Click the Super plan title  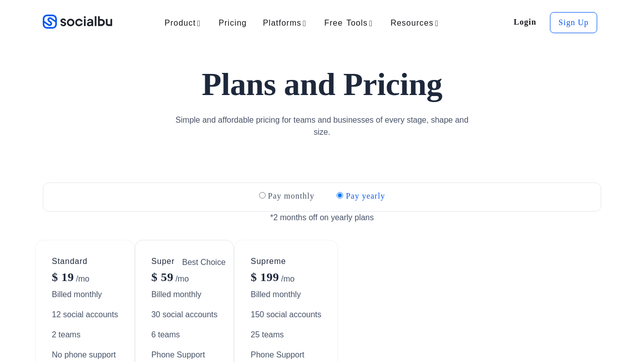163,261
